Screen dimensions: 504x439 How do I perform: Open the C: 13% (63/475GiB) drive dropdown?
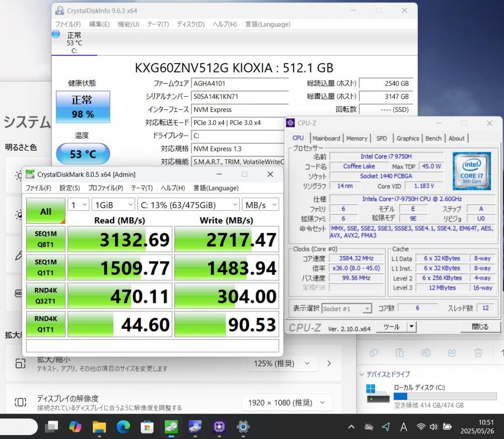[188, 205]
